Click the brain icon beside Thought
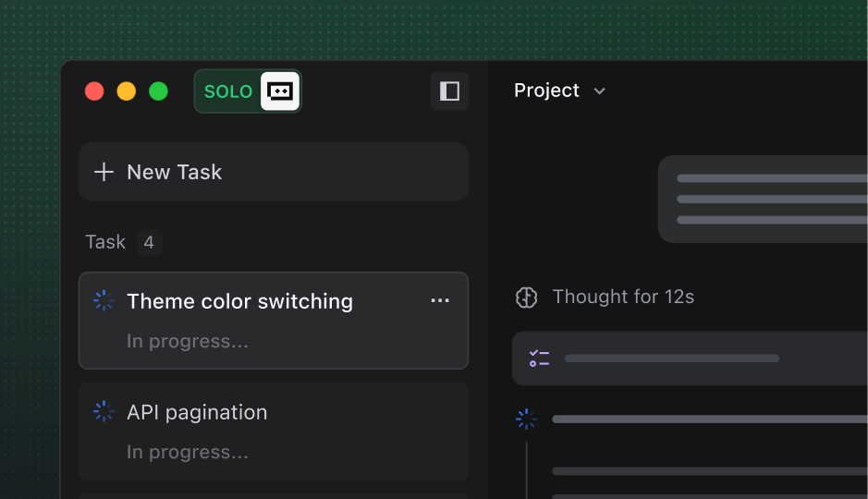868x499 pixels. 526,297
